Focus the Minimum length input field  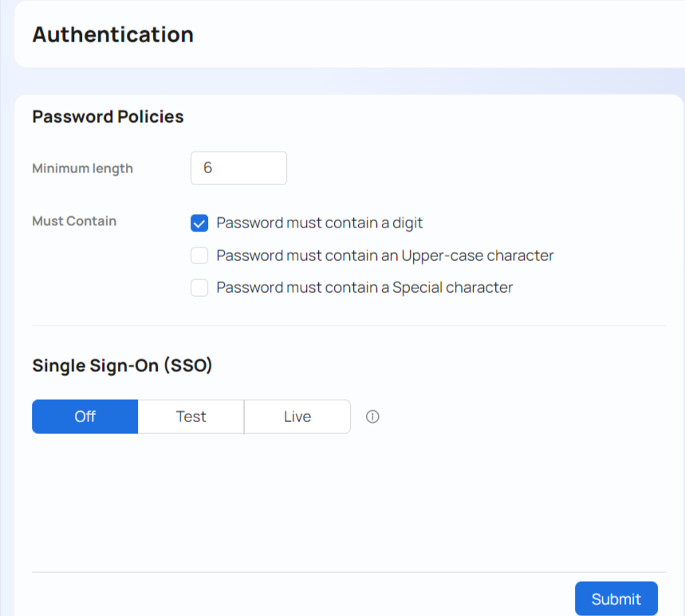pos(238,168)
